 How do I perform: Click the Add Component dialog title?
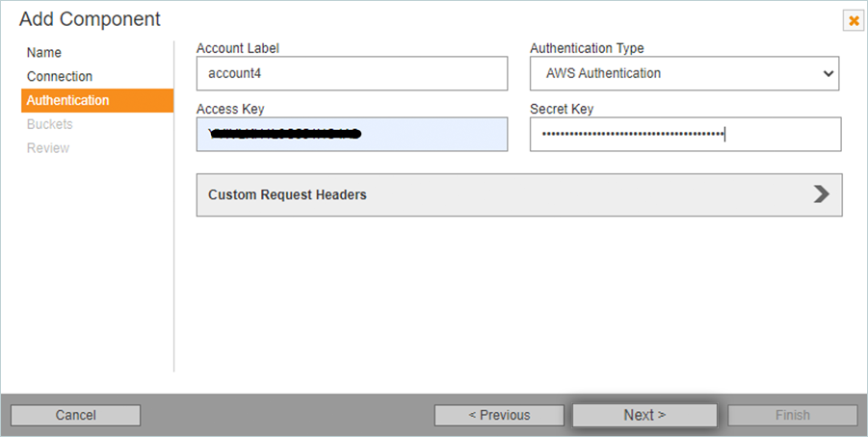pos(90,19)
